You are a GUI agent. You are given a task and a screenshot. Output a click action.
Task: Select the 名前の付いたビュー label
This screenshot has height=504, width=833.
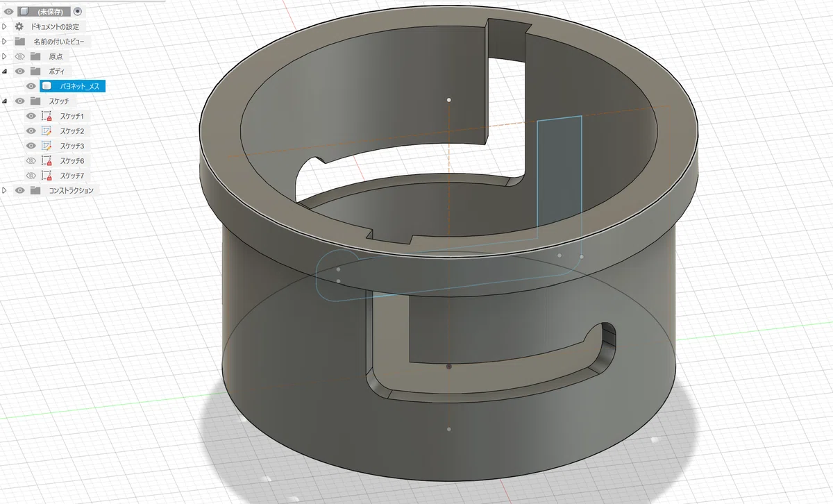tap(60, 42)
